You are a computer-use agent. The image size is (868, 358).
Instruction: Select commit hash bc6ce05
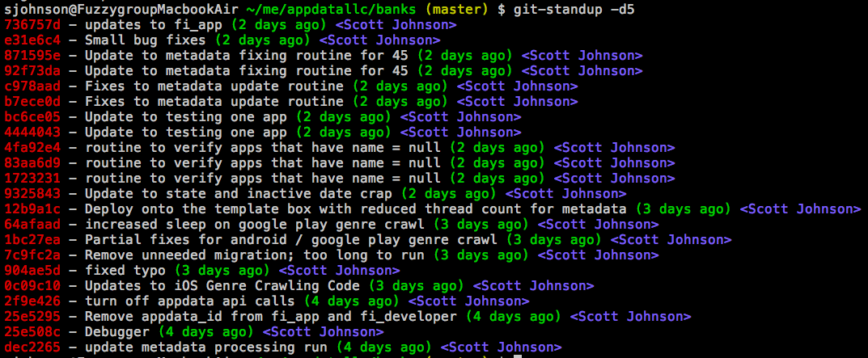(x=32, y=116)
